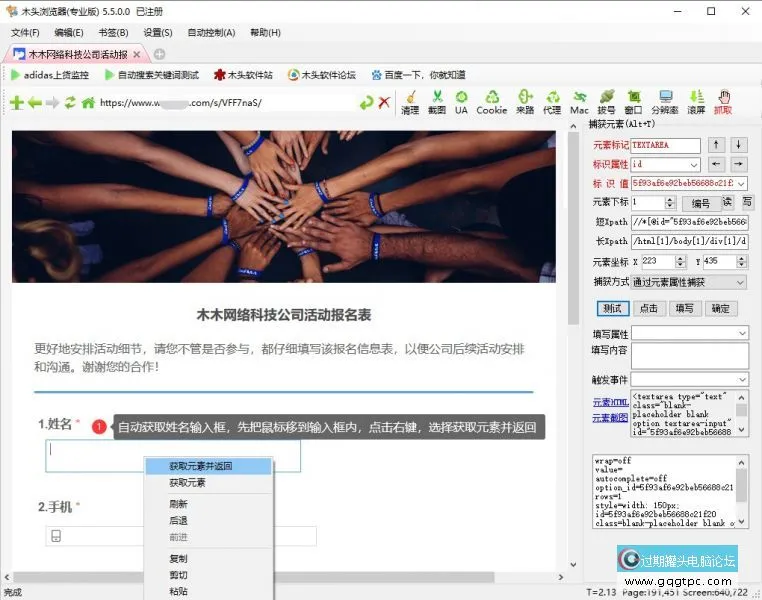Screen dimensions: 762x600
Task: Choose 获取元素 in context menu
Action: click(208, 483)
